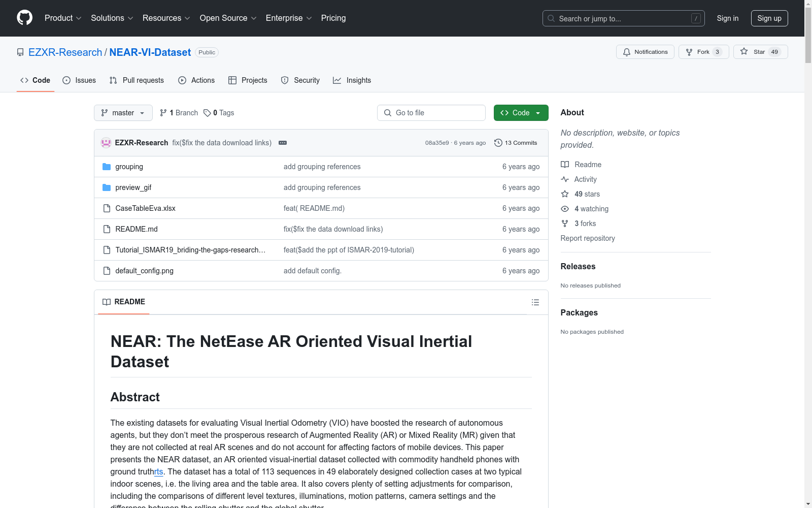
Task: Open the 0 Tags link
Action: click(219, 113)
